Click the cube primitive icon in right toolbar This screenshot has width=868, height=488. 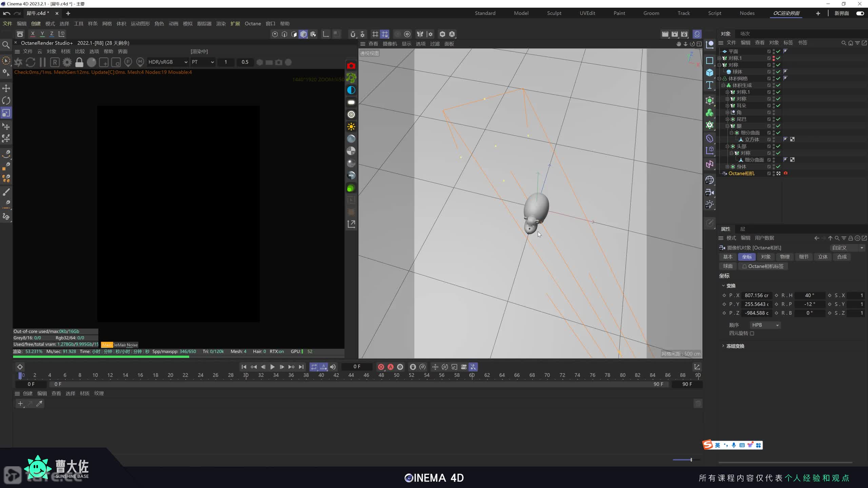tap(710, 73)
